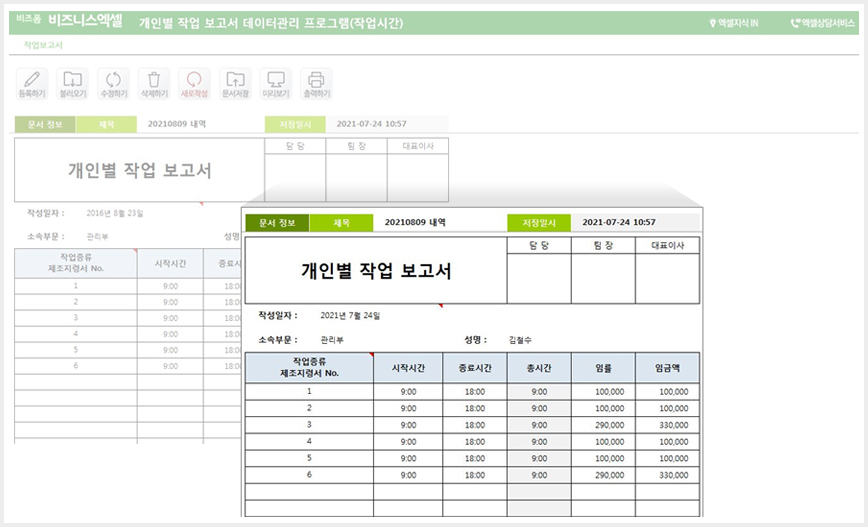The image size is (868, 527).
Task: Start a new document with 새로작성
Action: 194,84
